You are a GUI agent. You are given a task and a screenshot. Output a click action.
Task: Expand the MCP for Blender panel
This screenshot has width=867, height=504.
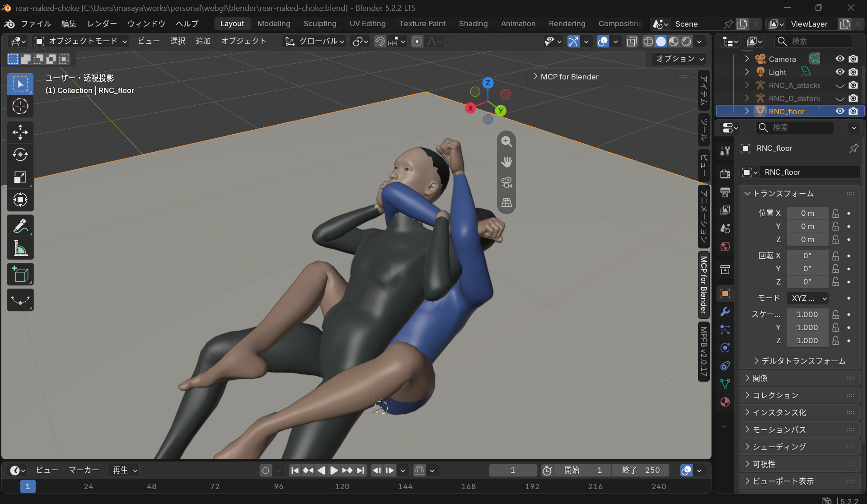pos(610,77)
